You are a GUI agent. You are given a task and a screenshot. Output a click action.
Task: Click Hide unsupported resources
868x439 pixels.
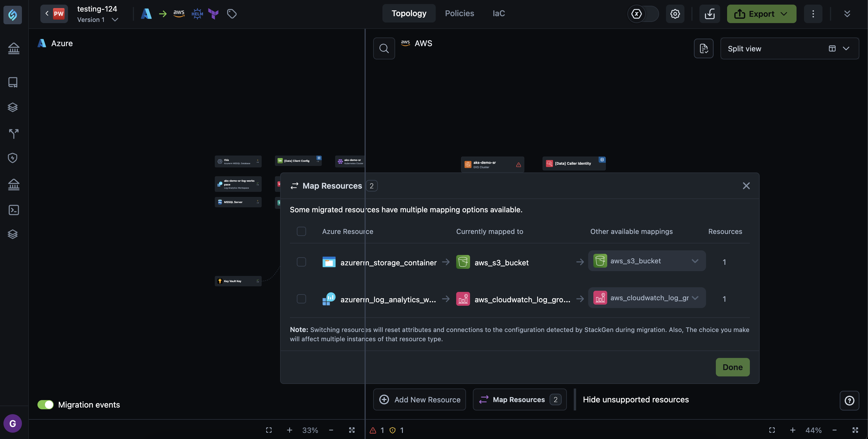[x=636, y=399]
